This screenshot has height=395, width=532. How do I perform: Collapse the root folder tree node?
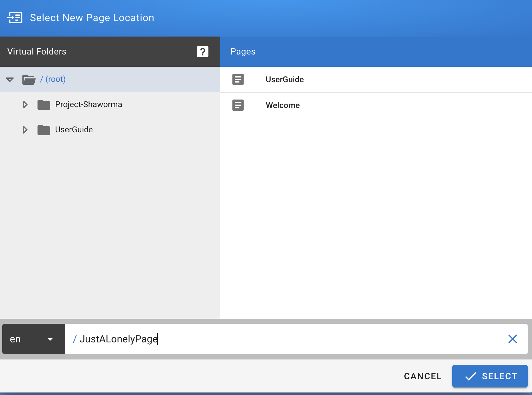[x=10, y=79]
